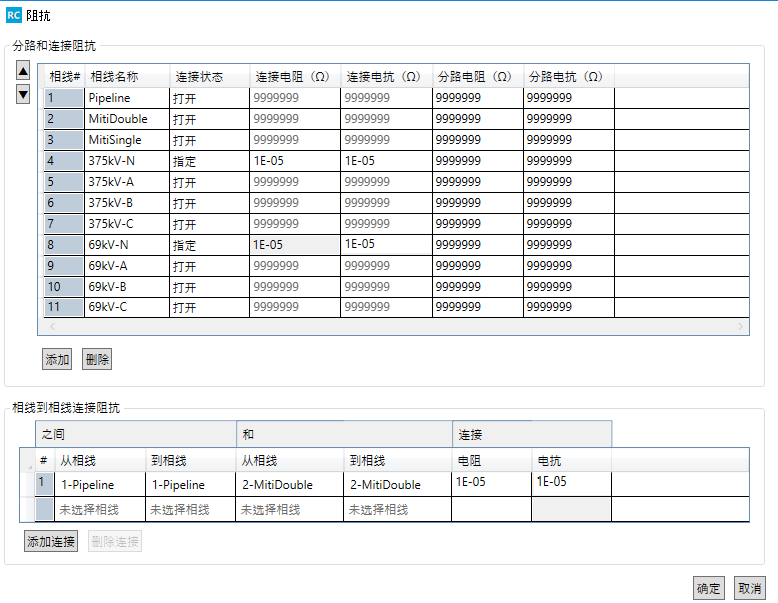Open 从相线 dropdown showing 2-MitiDouble
778x603 pixels.
[290, 484]
